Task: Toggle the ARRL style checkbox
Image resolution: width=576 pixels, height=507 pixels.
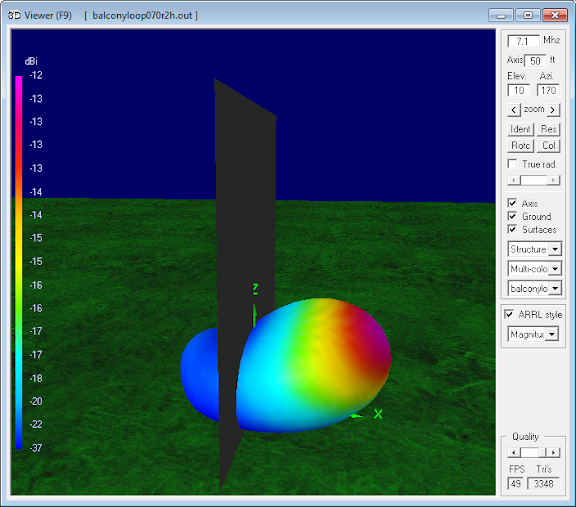Action: click(x=509, y=314)
